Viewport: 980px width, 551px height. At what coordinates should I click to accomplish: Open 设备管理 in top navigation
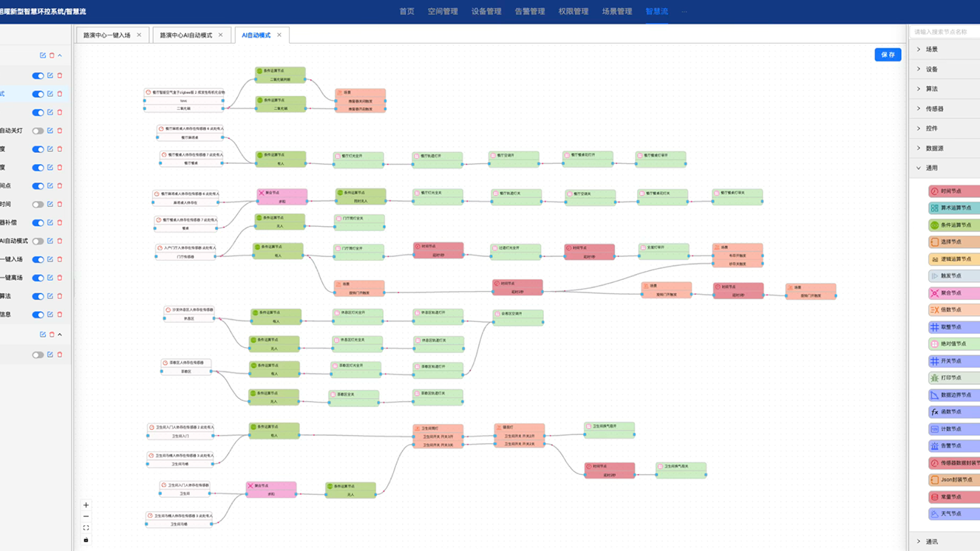(486, 11)
